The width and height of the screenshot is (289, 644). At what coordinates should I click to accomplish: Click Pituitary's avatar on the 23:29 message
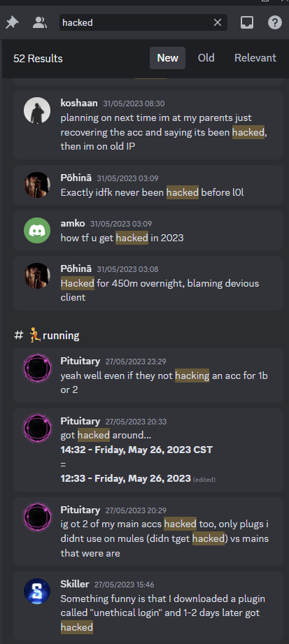(x=37, y=368)
